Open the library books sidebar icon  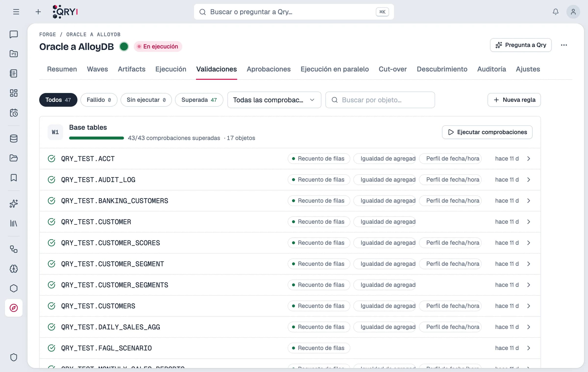(14, 223)
